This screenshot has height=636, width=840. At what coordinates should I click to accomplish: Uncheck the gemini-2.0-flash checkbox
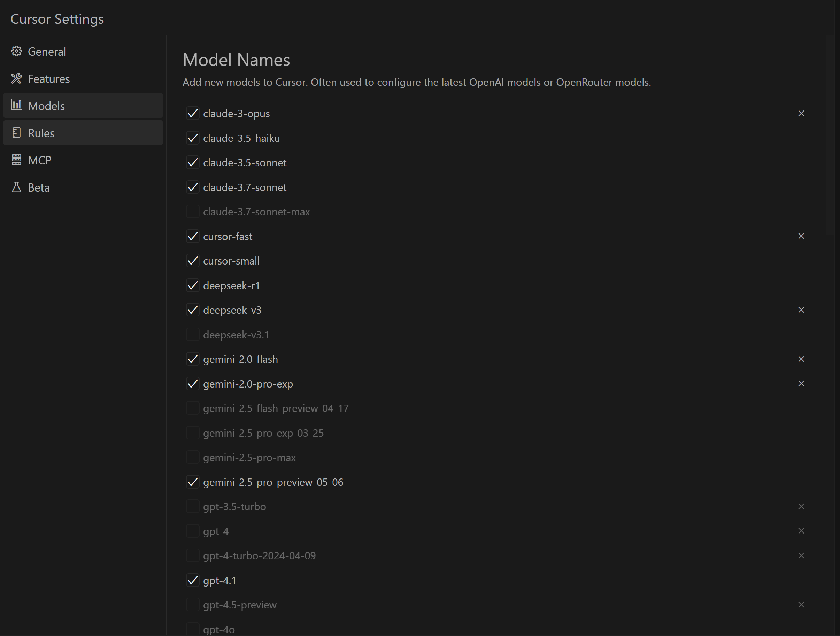[193, 359]
